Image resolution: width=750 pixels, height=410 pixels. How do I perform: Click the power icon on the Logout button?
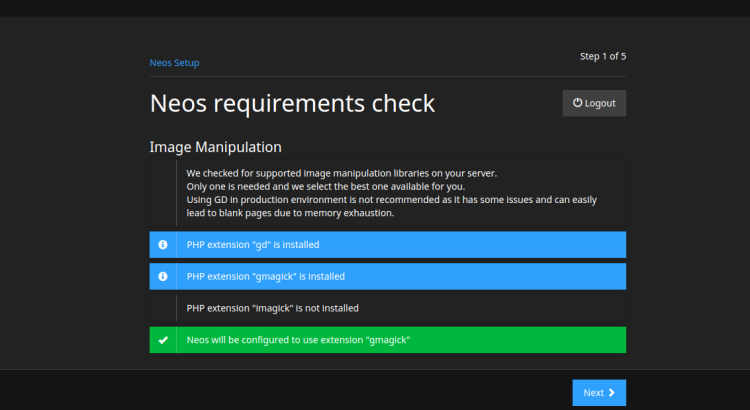coord(577,103)
